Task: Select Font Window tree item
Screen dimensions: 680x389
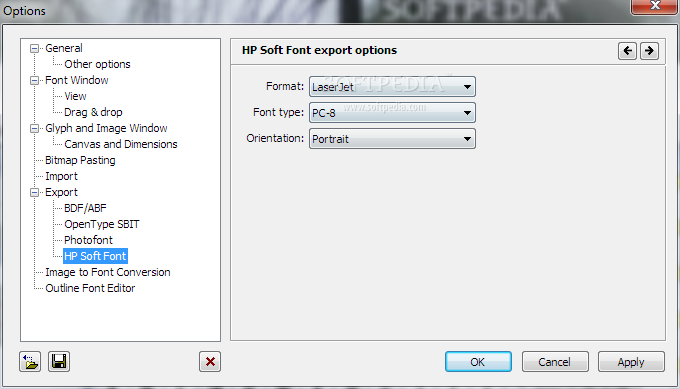Action: (x=77, y=80)
